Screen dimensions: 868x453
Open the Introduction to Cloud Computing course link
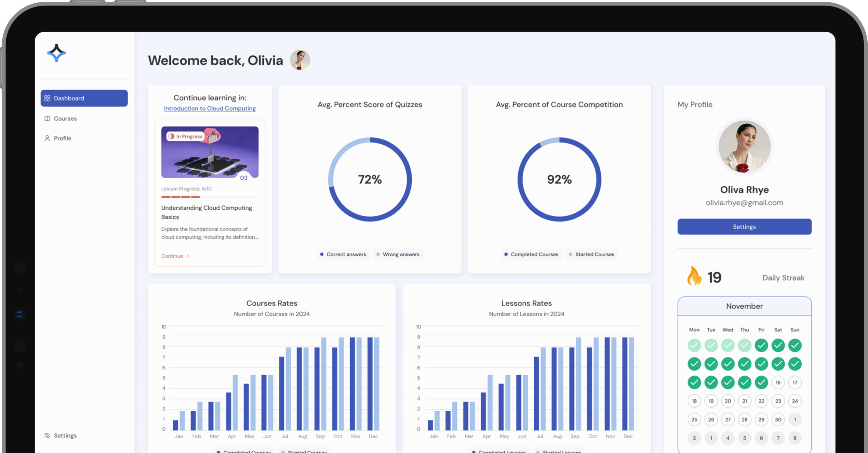click(209, 108)
